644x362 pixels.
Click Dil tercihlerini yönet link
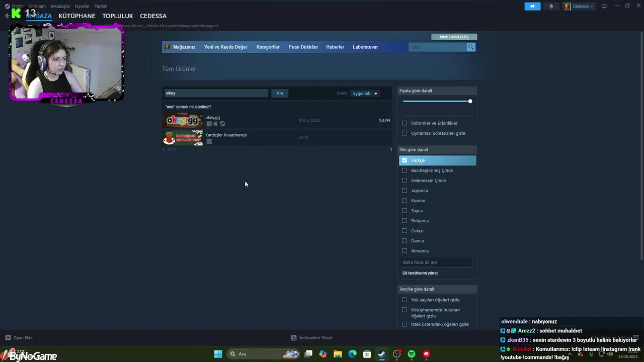coord(420,273)
